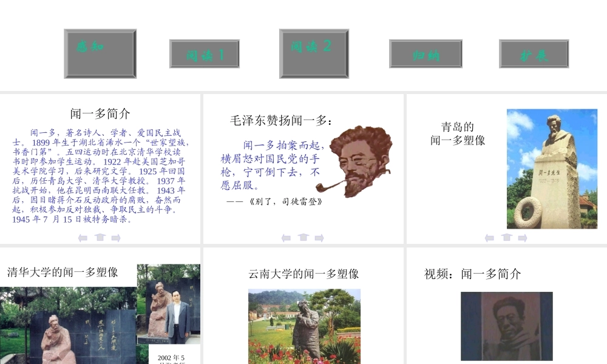
Task: Select the 云南大学 statue photo
Action: pos(304,326)
